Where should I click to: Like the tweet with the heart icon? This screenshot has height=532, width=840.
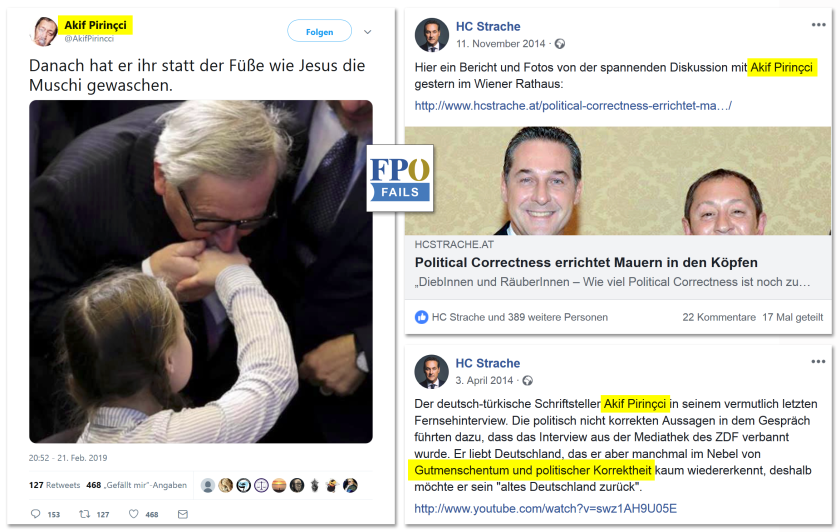(133, 514)
